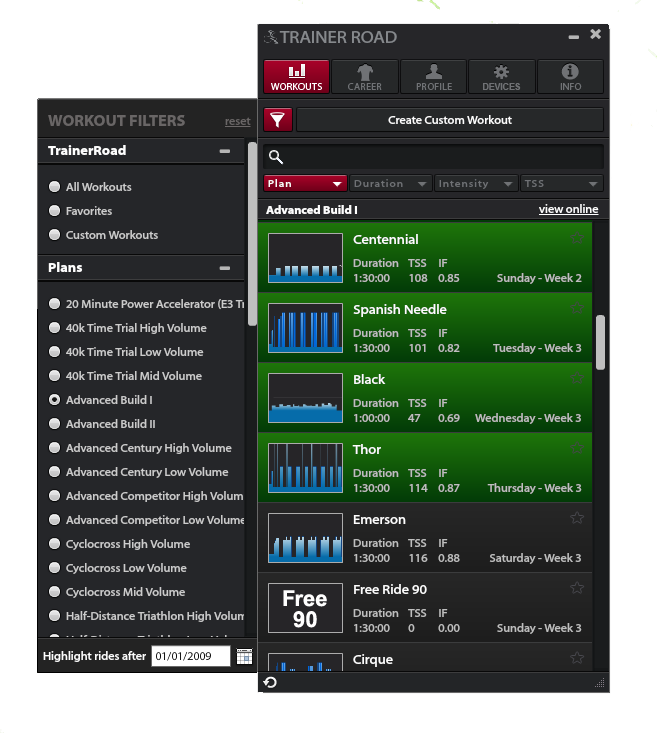This screenshot has height=733, width=657.
Task: Favorite the Centennial workout star
Action: click(577, 238)
